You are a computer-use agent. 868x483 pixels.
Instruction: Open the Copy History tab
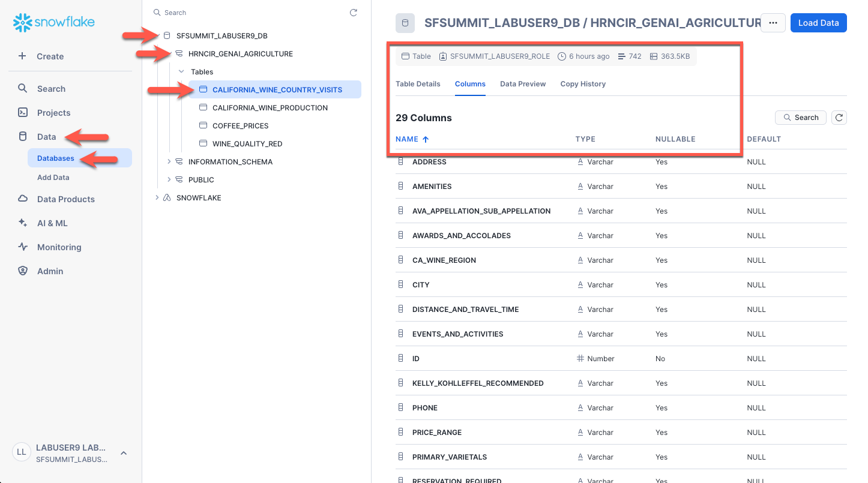point(583,83)
